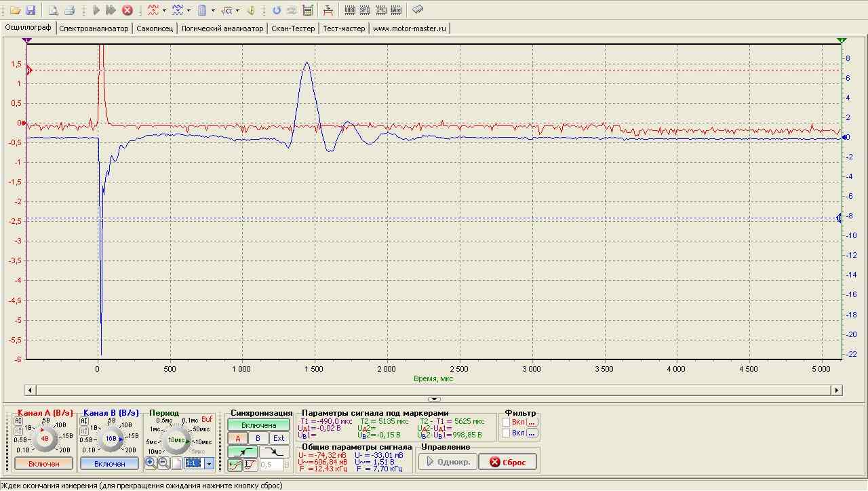Click the square root formula toolbar icon
Screen dimensions: 868x491
[x=226, y=10]
